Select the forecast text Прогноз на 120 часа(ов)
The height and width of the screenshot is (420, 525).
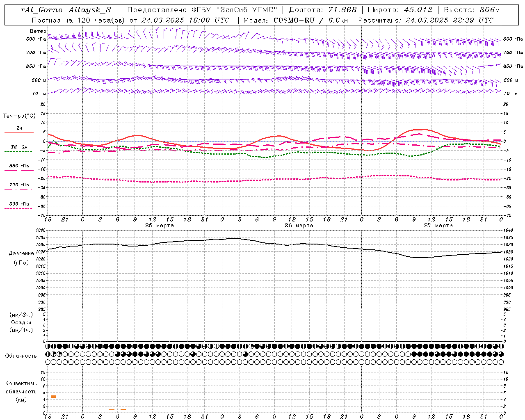78,20
